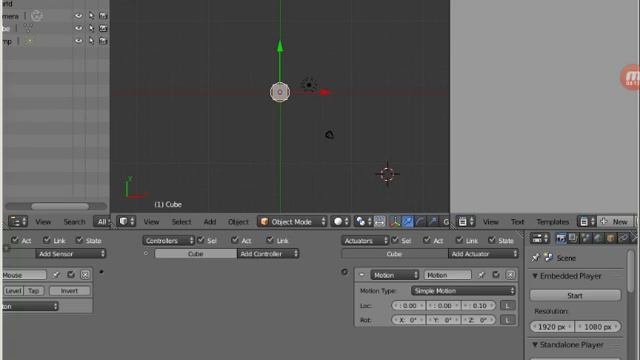The height and width of the screenshot is (360, 640).
Task: Delete the Mouse sensor
Action: pyautogui.click(x=85, y=275)
